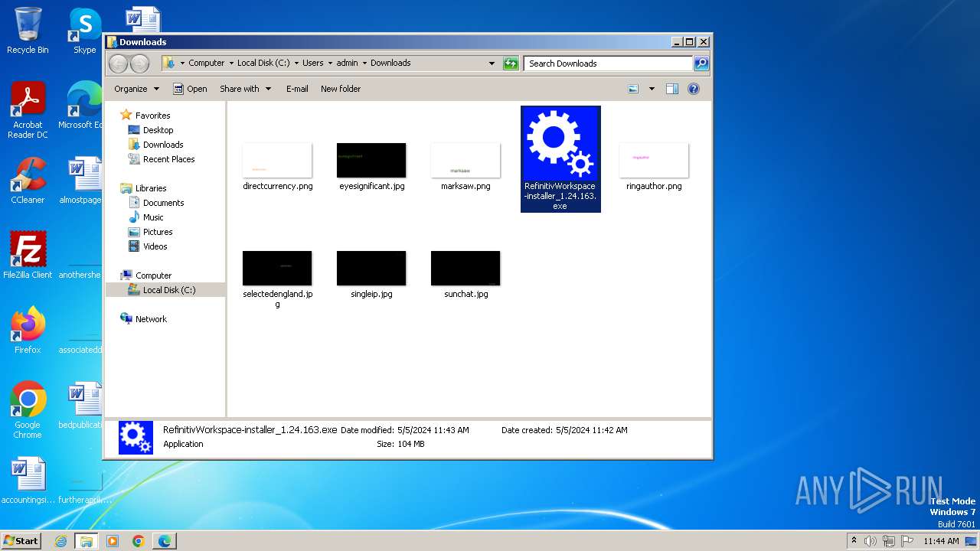Select the sunchat.jpg thumbnail
The image size is (980, 551).
[465, 268]
